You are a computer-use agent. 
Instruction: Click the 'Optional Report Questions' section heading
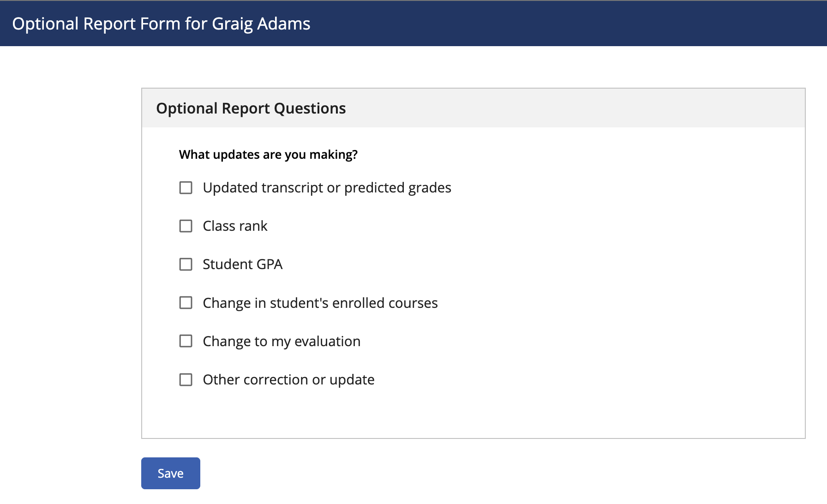click(x=251, y=108)
